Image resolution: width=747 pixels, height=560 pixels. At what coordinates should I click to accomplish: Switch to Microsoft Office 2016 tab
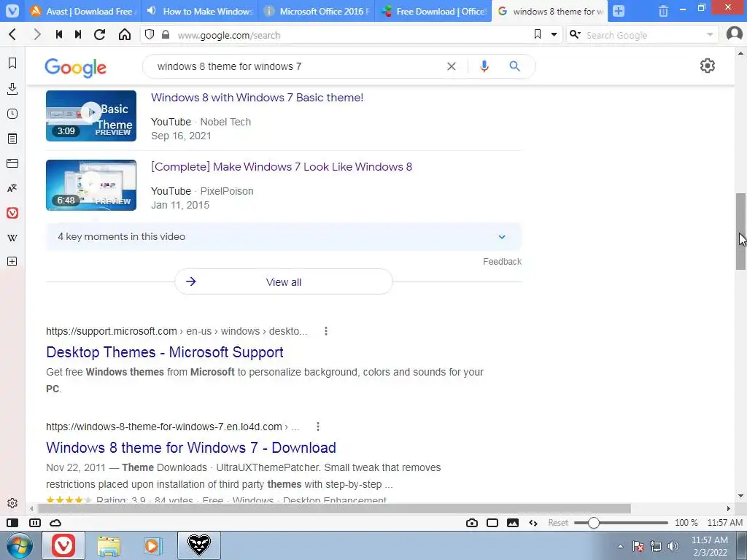point(317,11)
